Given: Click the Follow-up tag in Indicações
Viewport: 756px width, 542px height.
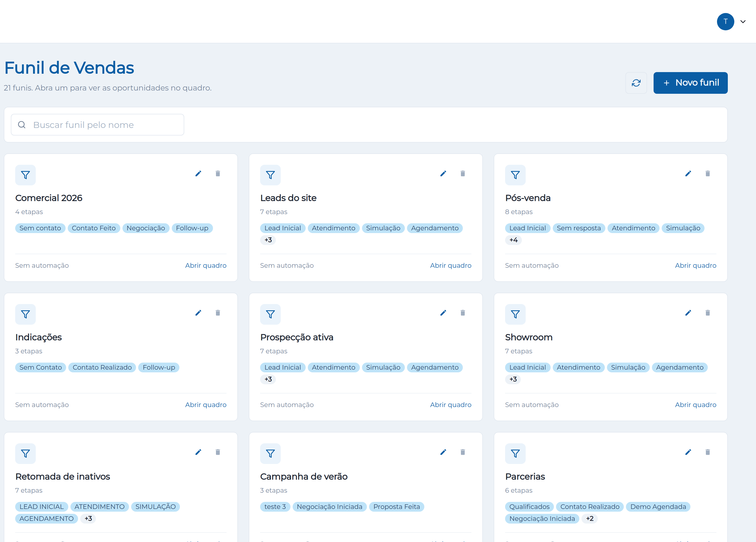Looking at the screenshot, I should coord(159,368).
